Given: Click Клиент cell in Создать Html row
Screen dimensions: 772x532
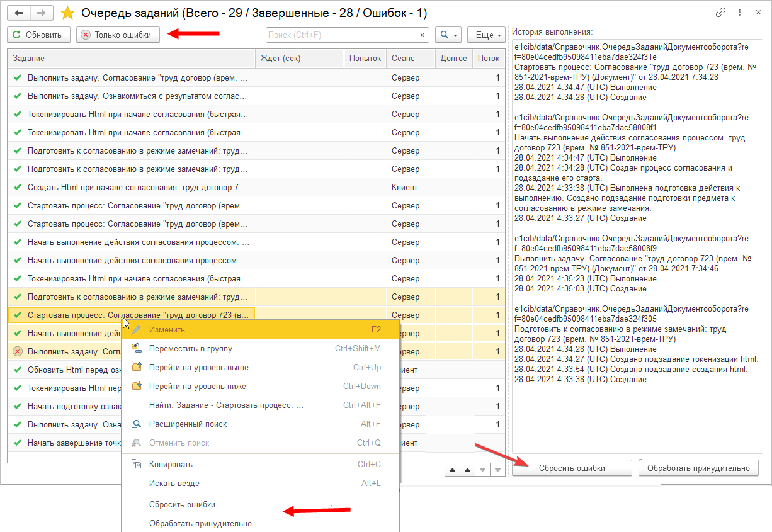Looking at the screenshot, I should [411, 187].
